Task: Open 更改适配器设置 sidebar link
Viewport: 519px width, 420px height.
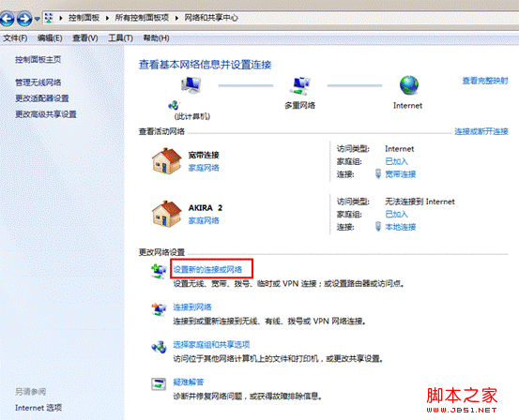Action: pyautogui.click(x=42, y=98)
